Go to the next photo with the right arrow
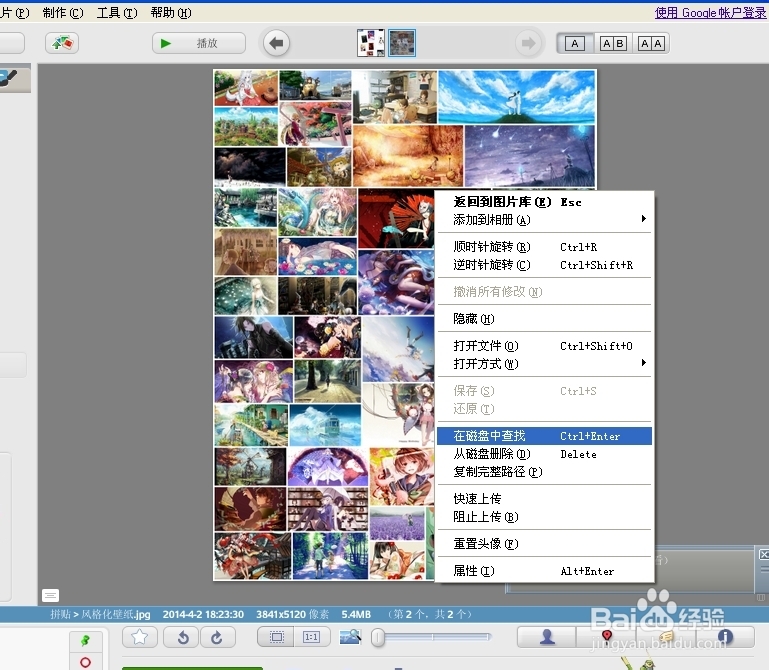 coord(528,43)
